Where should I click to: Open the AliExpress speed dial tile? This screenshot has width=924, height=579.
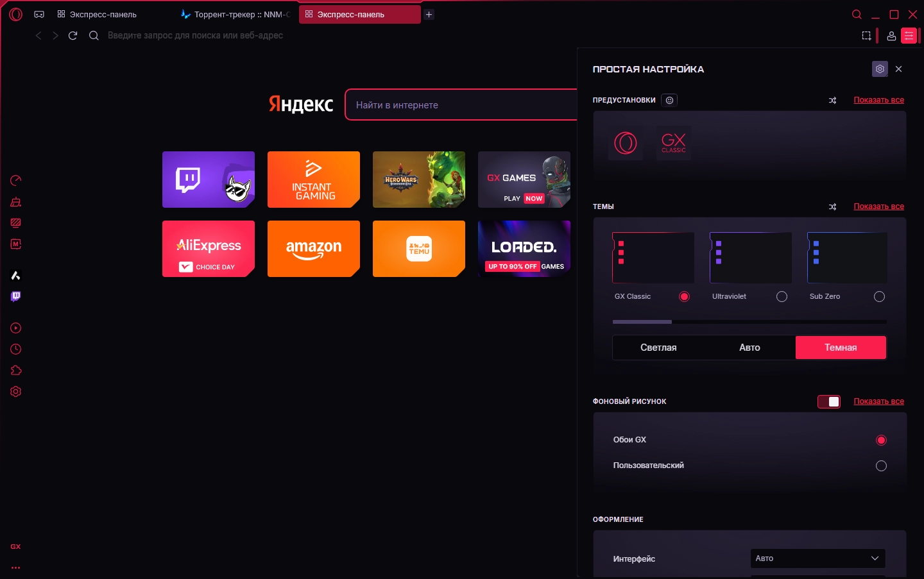coord(209,249)
